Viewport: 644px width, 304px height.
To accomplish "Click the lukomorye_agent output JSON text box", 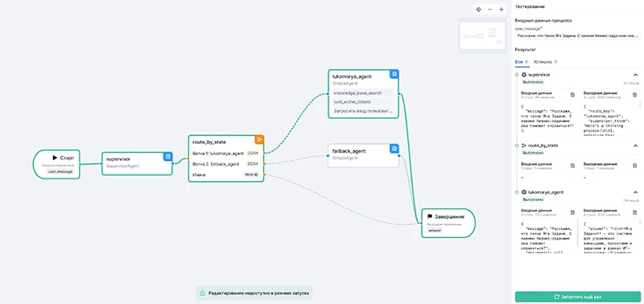I will [x=610, y=236].
